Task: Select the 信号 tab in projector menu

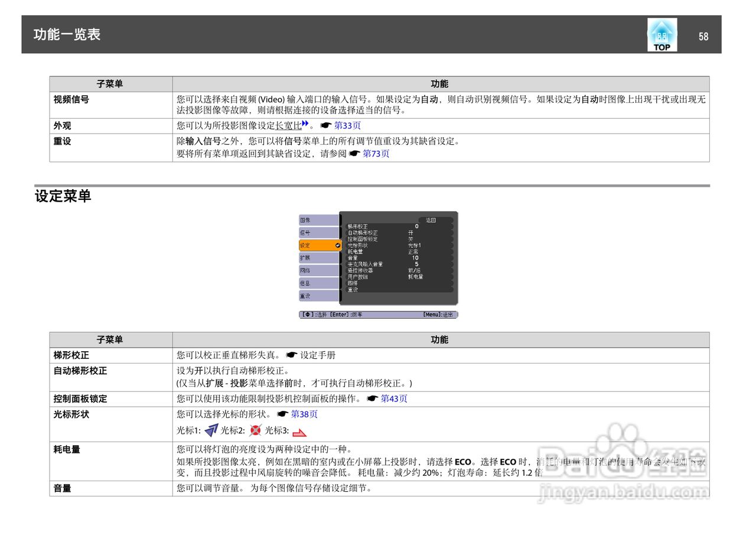Action: click(x=319, y=232)
